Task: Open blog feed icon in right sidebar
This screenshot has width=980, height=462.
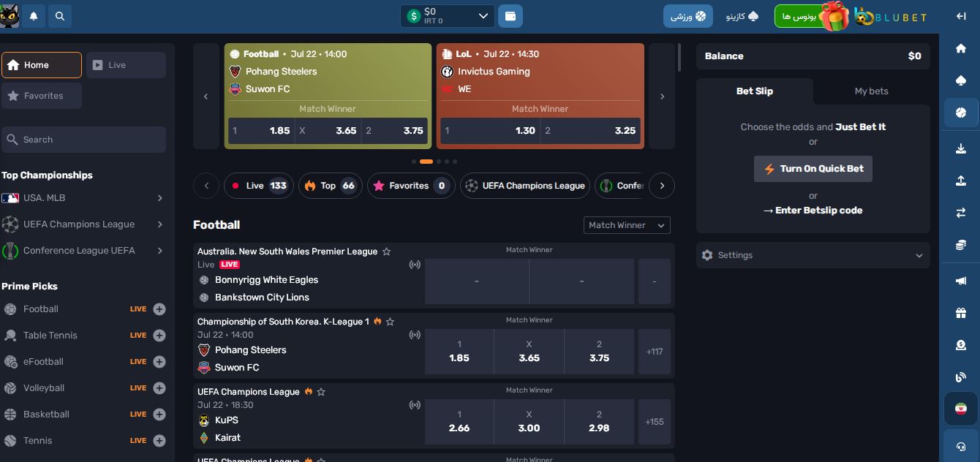Action: [961, 377]
